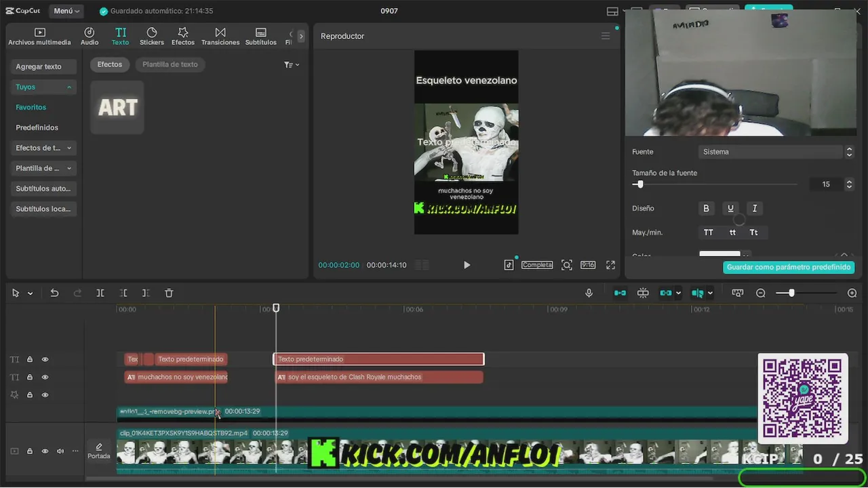The width and height of the screenshot is (868, 488).
Task: Click the font size stepper arrows
Action: [x=849, y=184]
